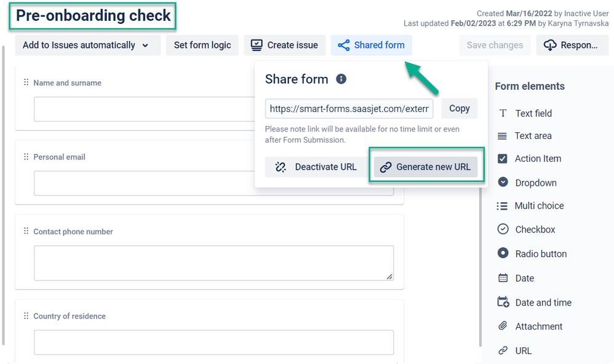The height and width of the screenshot is (364, 614).
Task: Click the Create issue label
Action: (292, 45)
